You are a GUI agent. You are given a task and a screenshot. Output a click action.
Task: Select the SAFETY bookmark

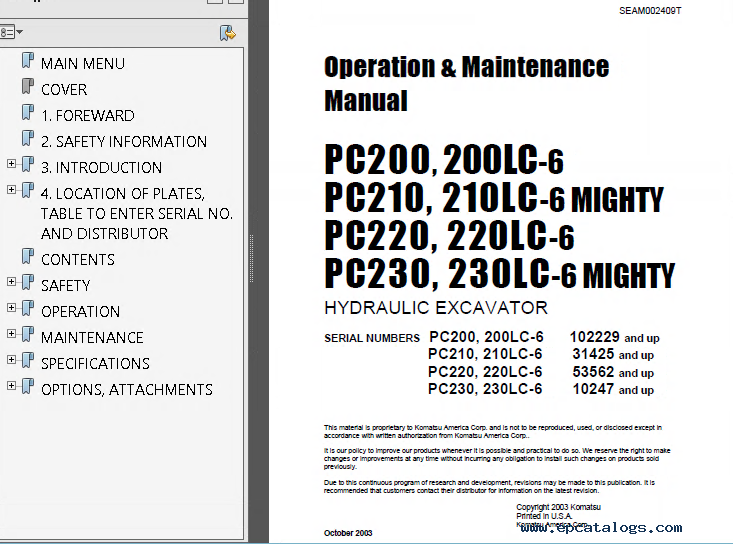click(x=65, y=286)
